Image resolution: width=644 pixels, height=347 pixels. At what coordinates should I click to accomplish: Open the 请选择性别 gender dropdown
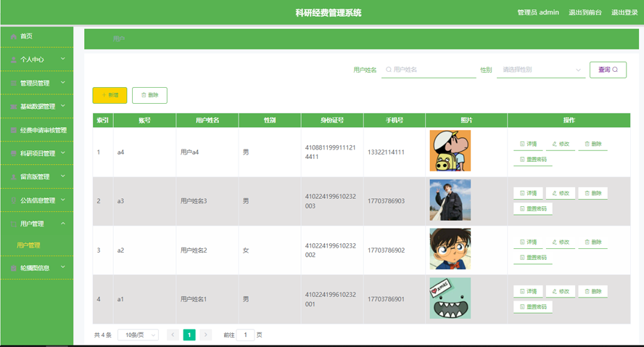point(540,70)
